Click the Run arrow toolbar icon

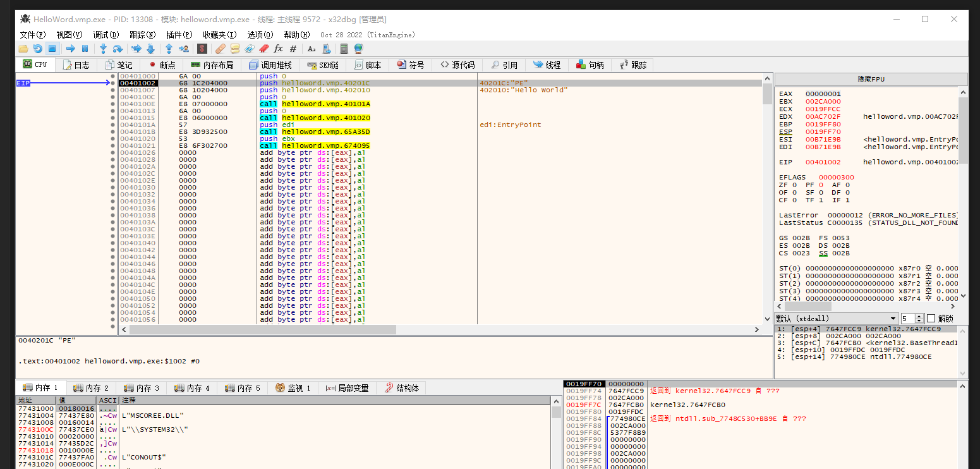tap(71, 49)
